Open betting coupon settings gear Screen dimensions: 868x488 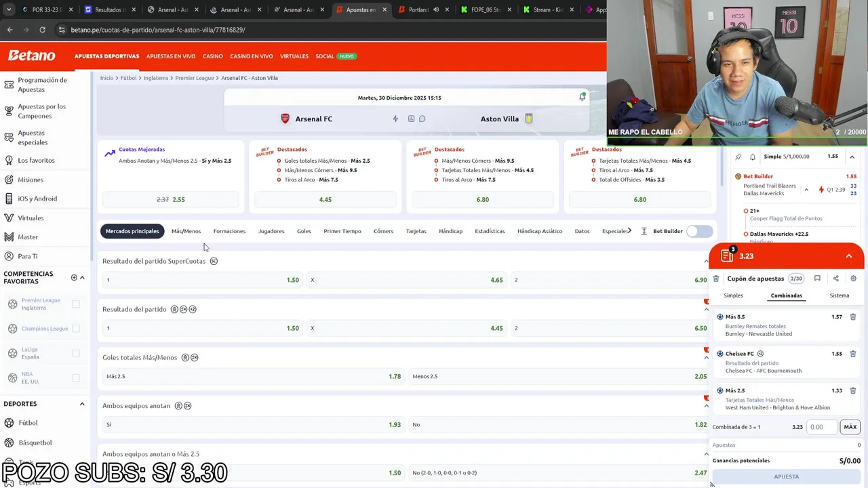(853, 279)
